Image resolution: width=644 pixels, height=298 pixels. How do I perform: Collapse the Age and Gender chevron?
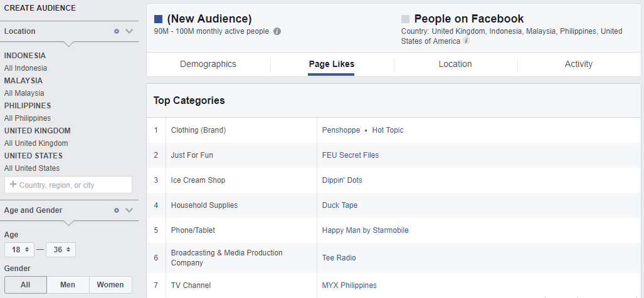pos(129,210)
